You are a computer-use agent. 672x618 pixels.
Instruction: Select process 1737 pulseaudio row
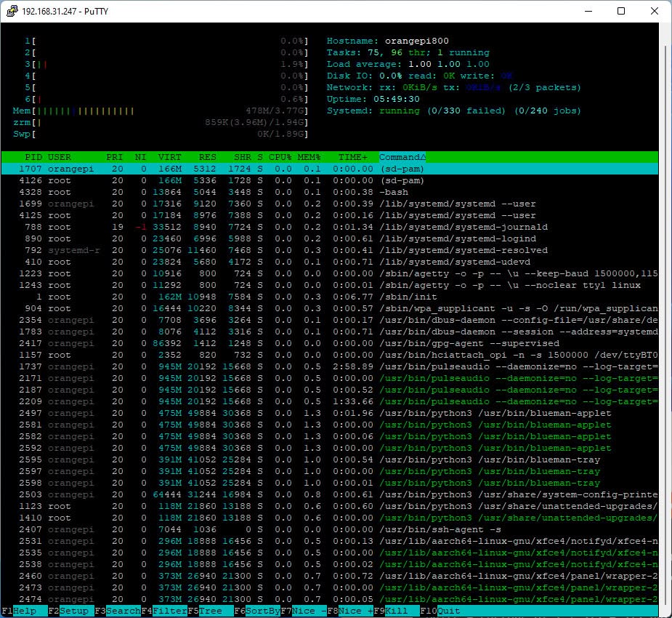(330, 366)
